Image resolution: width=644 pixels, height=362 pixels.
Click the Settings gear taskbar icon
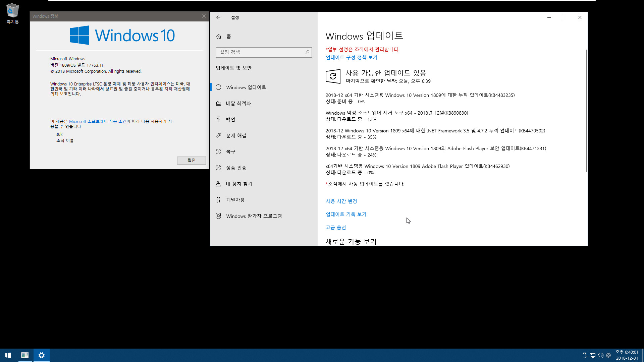pos(42,355)
